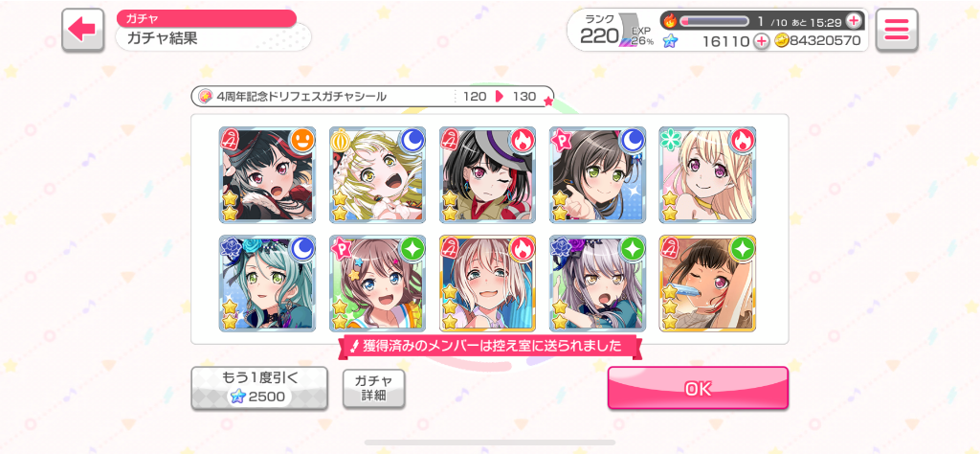Tap the plus icon beside boost timer
The height and width of the screenshot is (454, 980).
[x=854, y=21]
